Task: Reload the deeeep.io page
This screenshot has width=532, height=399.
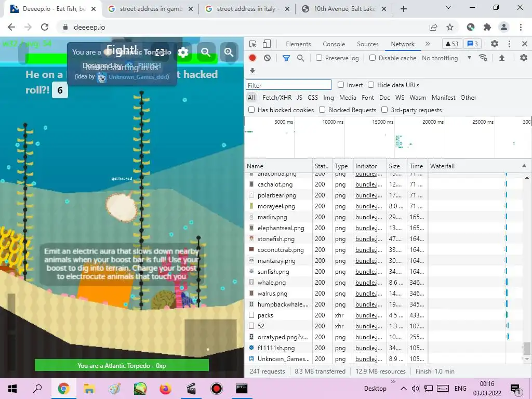Action: point(45,27)
